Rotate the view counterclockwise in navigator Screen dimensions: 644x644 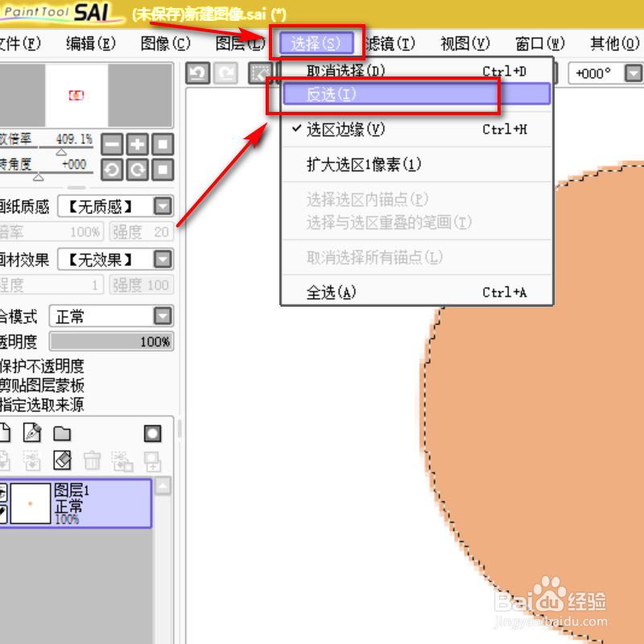(x=112, y=170)
